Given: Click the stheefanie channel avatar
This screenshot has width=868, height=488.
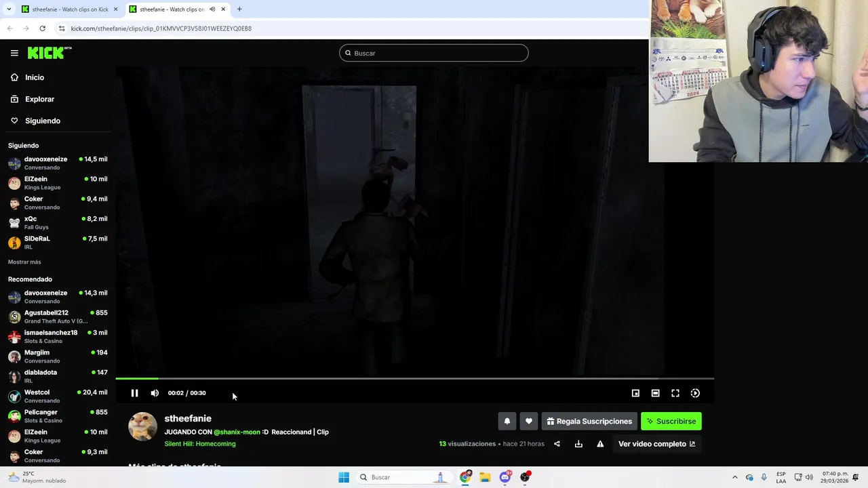Looking at the screenshot, I should 142,426.
